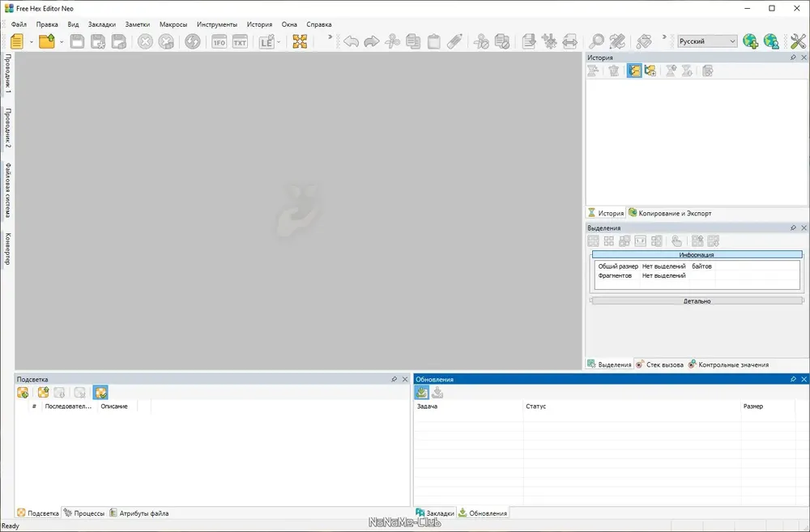Click the Redo arrow icon
The height and width of the screenshot is (532, 810).
(372, 41)
